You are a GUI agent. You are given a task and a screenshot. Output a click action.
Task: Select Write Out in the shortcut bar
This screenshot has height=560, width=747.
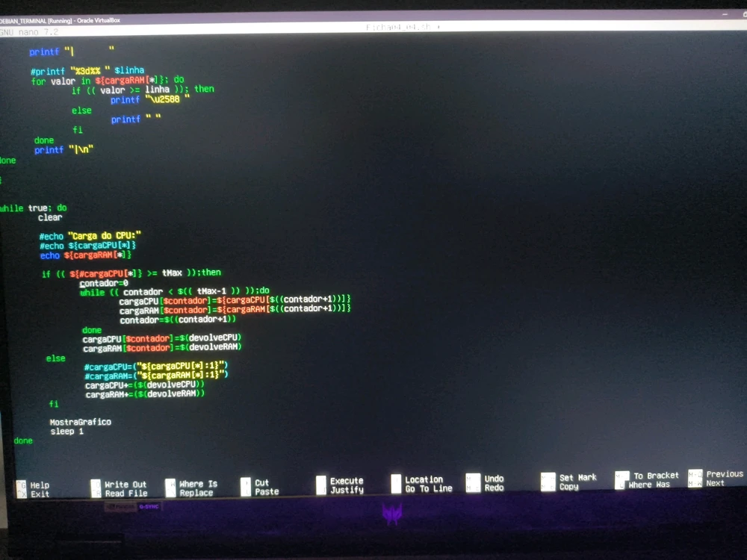[125, 485]
